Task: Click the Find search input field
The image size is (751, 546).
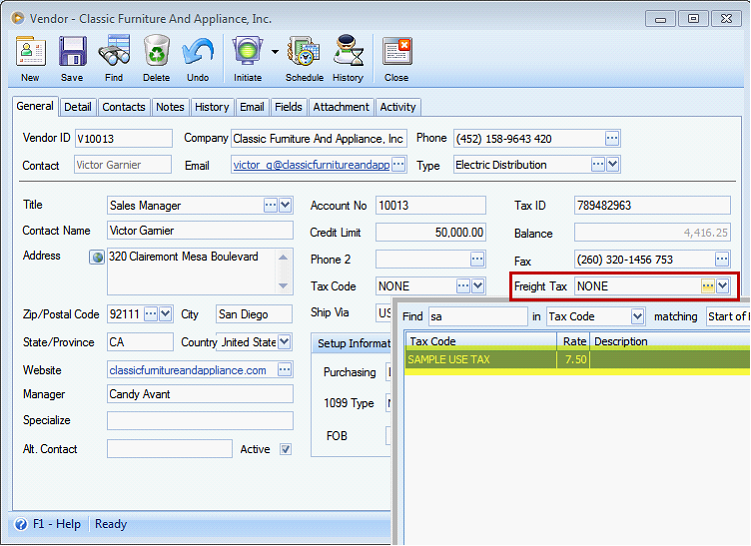Action: pyautogui.click(x=478, y=317)
